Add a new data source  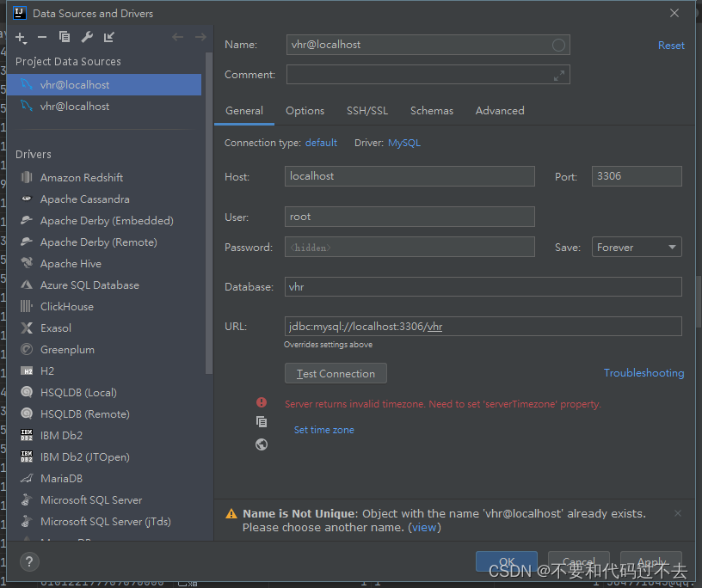click(21, 38)
